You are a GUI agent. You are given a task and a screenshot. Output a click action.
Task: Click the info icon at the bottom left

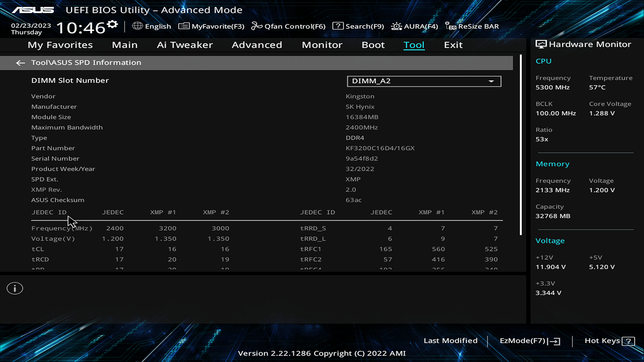tap(15, 288)
